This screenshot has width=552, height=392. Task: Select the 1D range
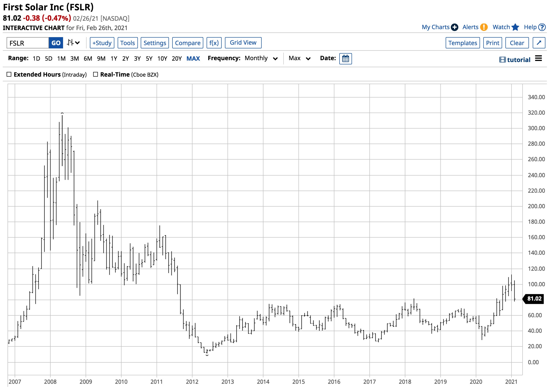point(36,59)
